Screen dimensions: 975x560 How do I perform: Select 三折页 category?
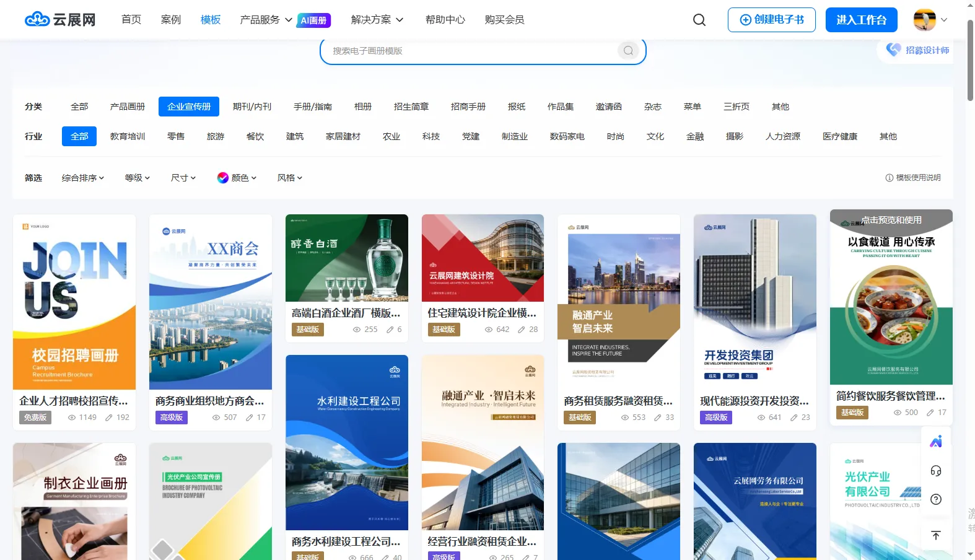click(737, 107)
